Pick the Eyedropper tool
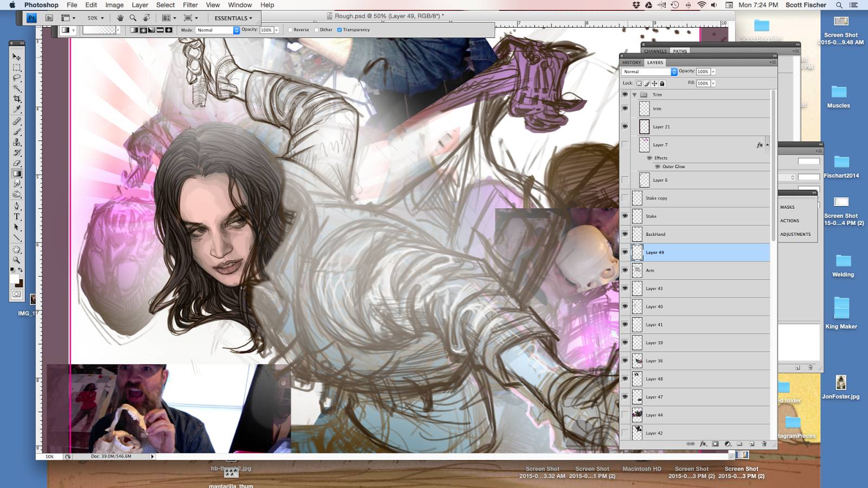Screen dimensions: 868x488 17,110
